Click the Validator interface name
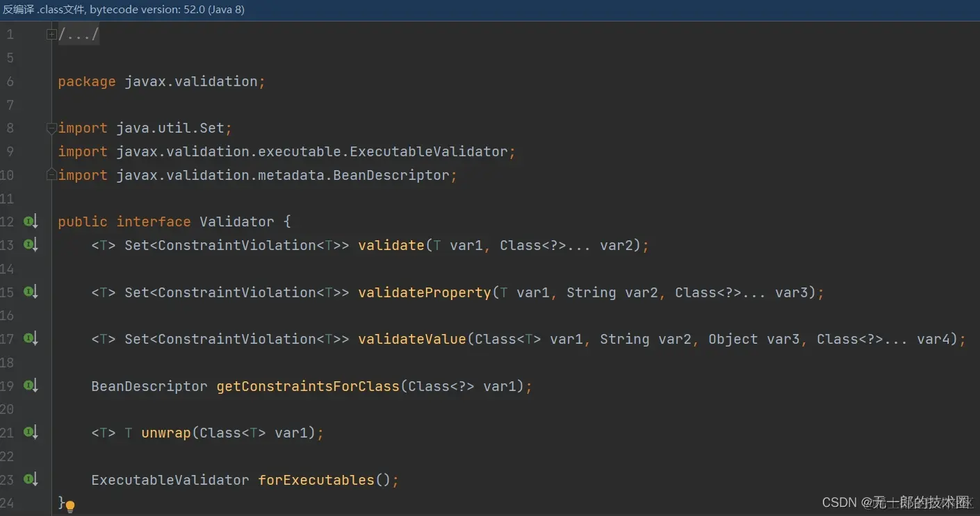This screenshot has width=980, height=516. click(x=237, y=222)
